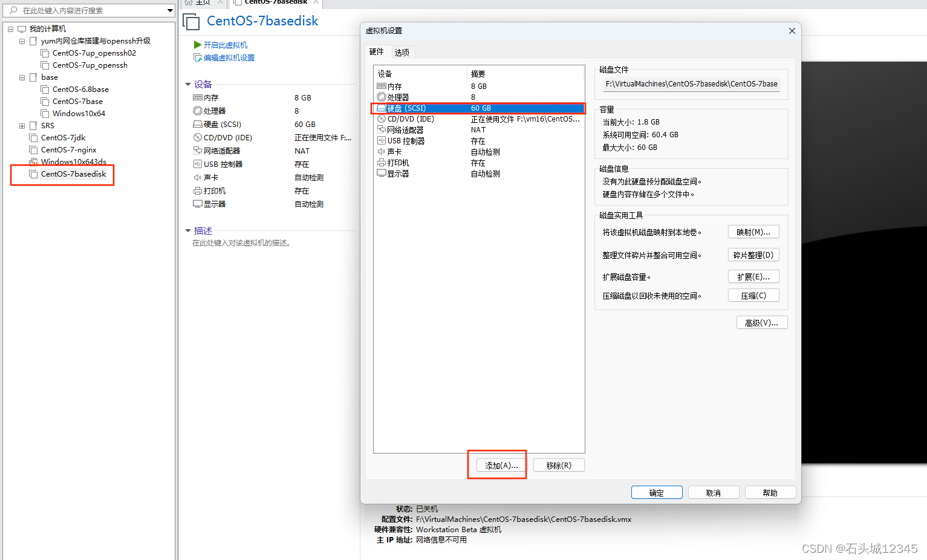Click the USB controller icon in main window
This screenshot has height=560, width=927.
(x=197, y=164)
